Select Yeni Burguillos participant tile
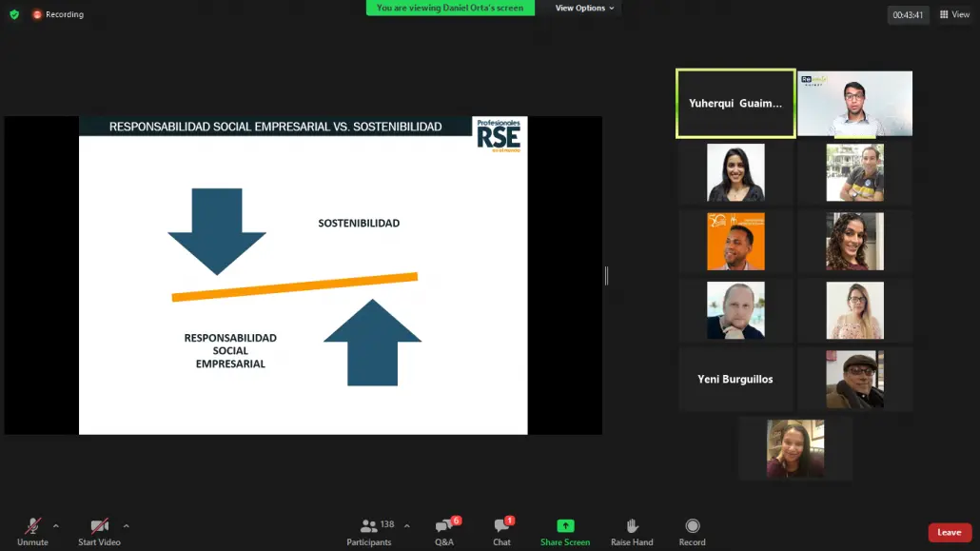The image size is (980, 551). [735, 379]
